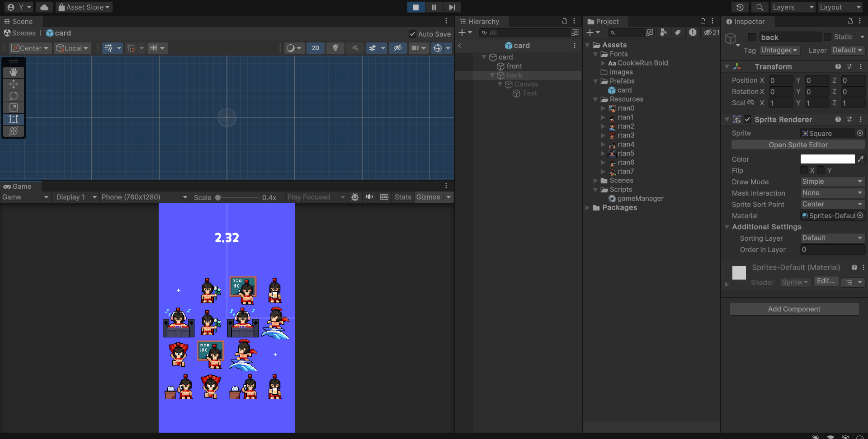Select the Move tool in Scene toolbar
868x439 pixels.
pyautogui.click(x=14, y=84)
